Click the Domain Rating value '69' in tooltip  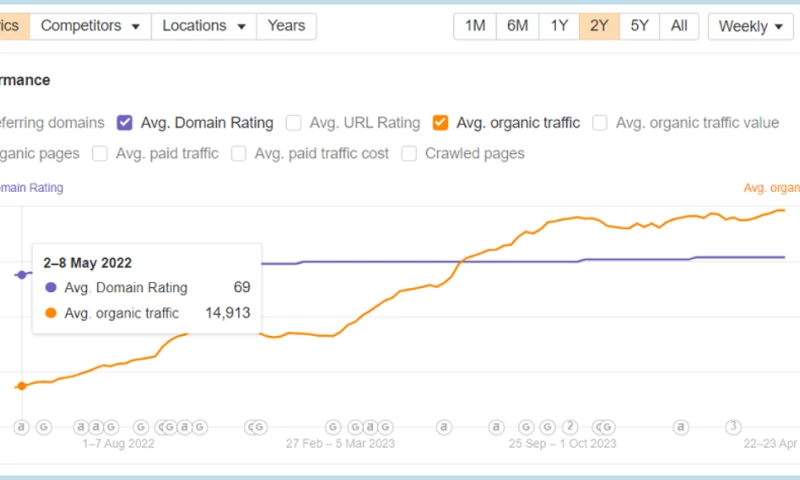[x=242, y=287]
